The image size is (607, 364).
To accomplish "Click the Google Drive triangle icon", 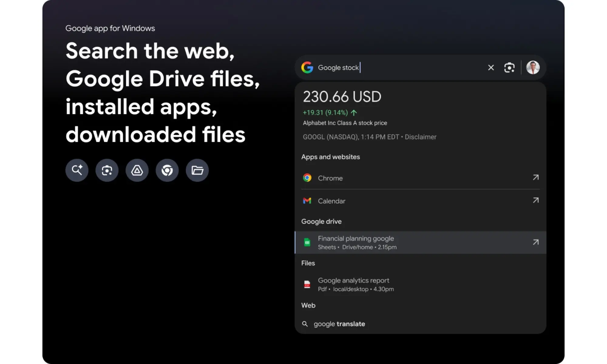I will coord(137,170).
